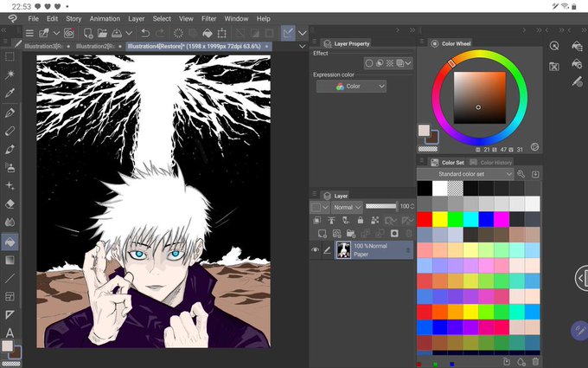The height and width of the screenshot is (368, 588).
Task: Toggle the highlighted Snap icon in command bar
Action: [288, 34]
